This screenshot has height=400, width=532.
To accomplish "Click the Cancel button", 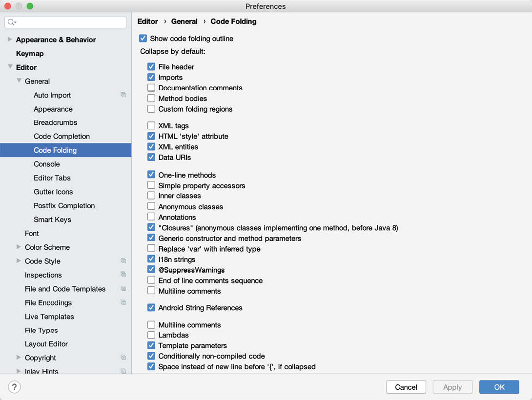I will [406, 387].
